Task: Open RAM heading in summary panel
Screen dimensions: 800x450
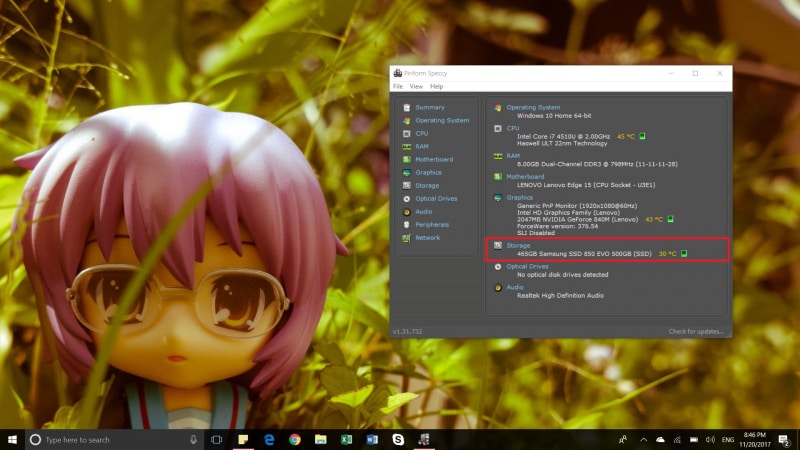Action: point(513,156)
